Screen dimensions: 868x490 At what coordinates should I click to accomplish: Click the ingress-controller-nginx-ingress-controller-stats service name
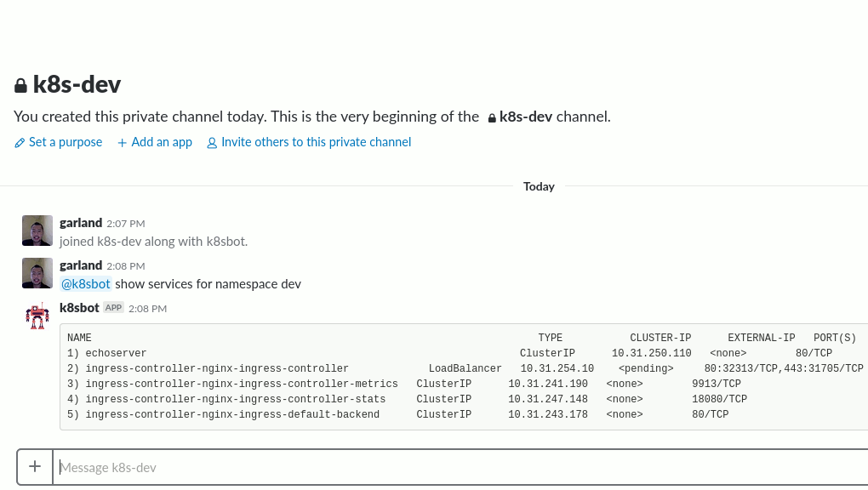(x=235, y=399)
